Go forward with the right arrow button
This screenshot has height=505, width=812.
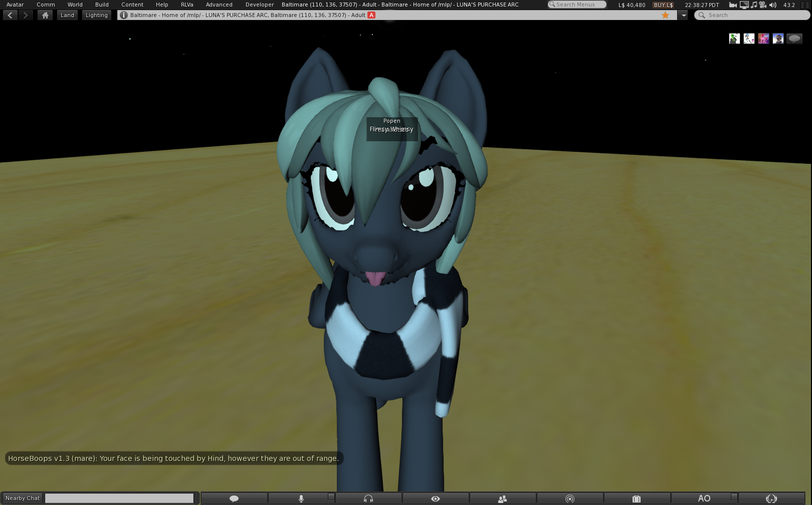(26, 15)
